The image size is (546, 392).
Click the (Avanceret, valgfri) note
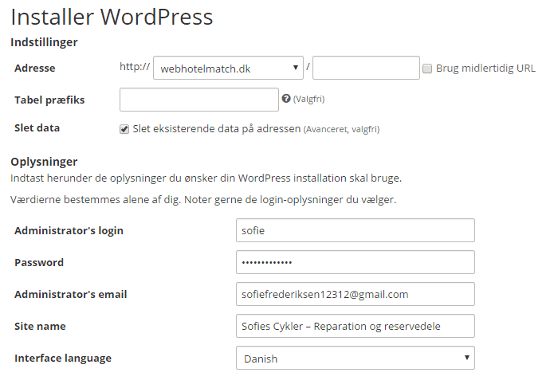pyautogui.click(x=342, y=130)
